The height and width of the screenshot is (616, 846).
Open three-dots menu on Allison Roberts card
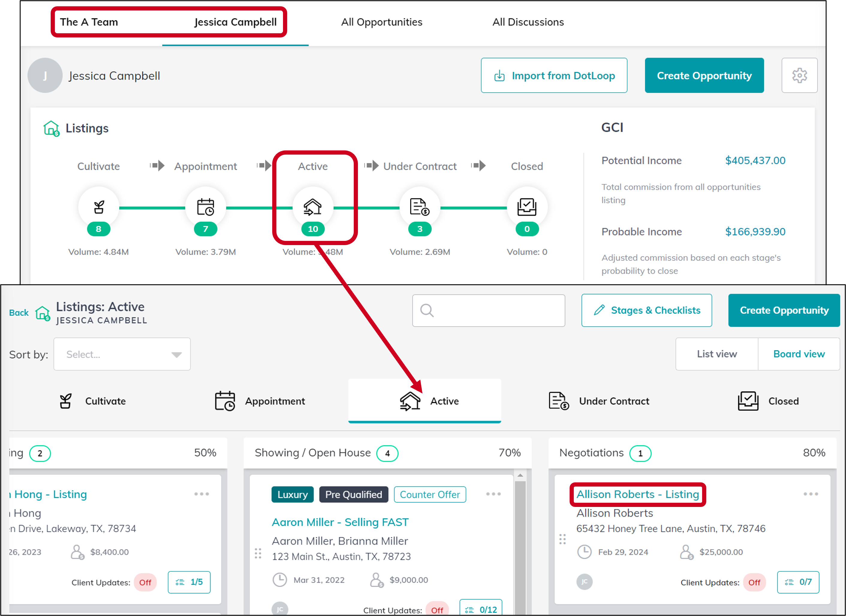click(811, 494)
